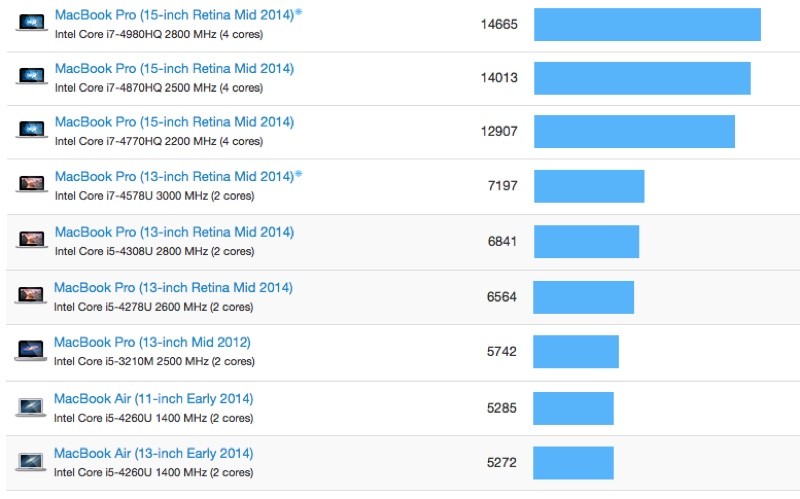Click laptop icon for i7-4870HQ MacBook Pro

pyautogui.click(x=32, y=76)
